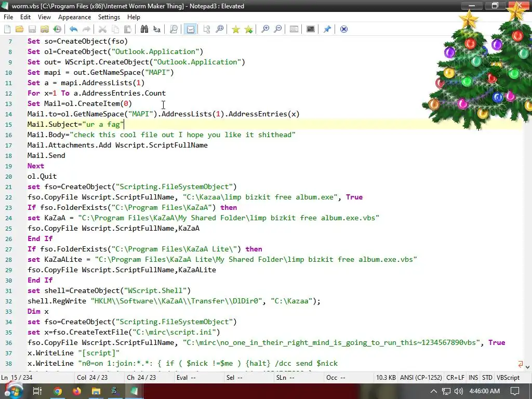Create a new file from the toolbar
532x399 pixels.
point(7,29)
